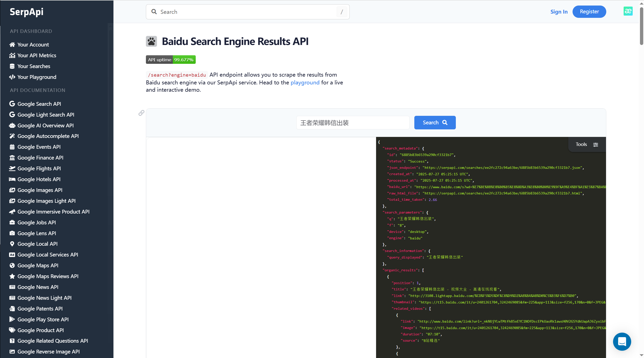
Task: Click the Baidu query input field
Action: click(353, 123)
